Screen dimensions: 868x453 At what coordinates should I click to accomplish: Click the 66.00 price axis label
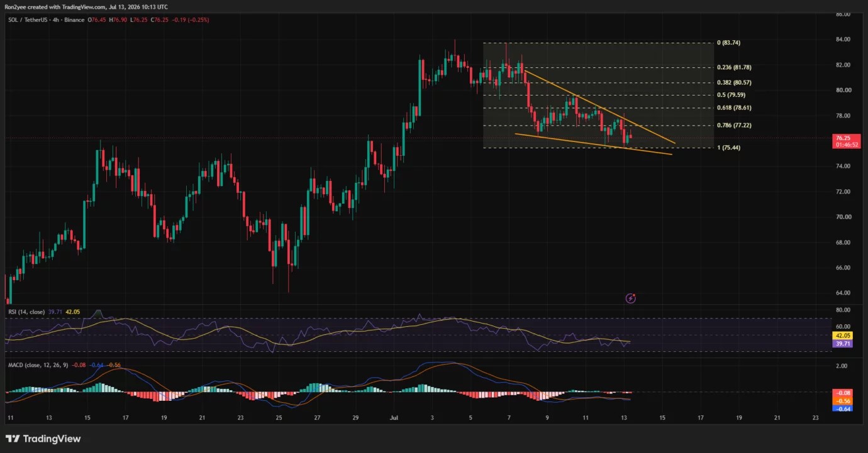pyautogui.click(x=842, y=268)
